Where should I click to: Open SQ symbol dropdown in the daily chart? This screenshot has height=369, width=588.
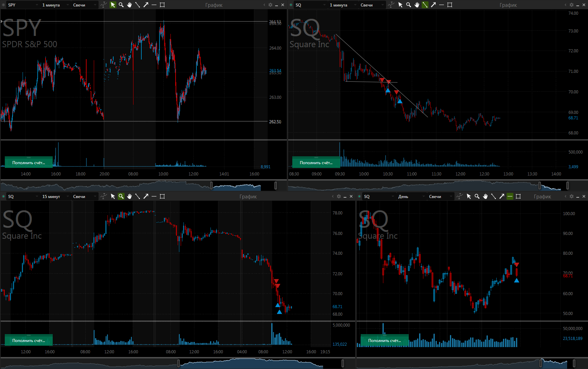[x=379, y=196]
